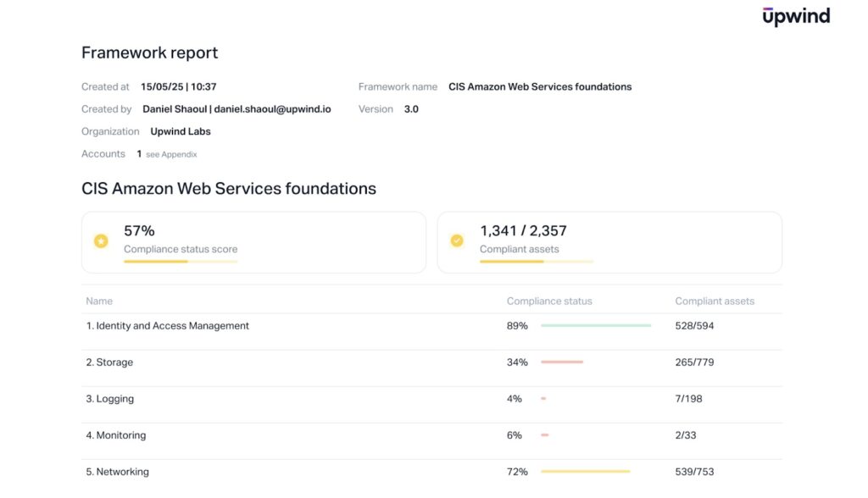Click the 'Compliant assets' card label
Viewport: 868px width, 498px height.
point(520,250)
